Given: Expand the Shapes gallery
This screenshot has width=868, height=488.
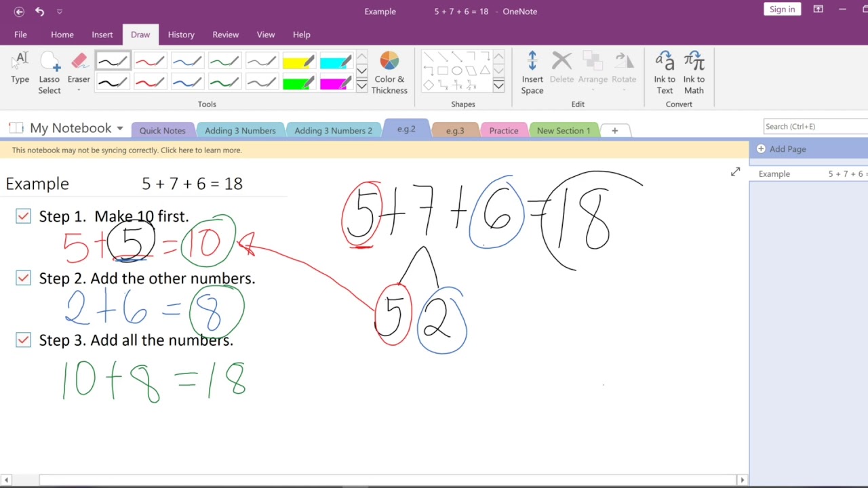Looking at the screenshot, I should tap(498, 86).
